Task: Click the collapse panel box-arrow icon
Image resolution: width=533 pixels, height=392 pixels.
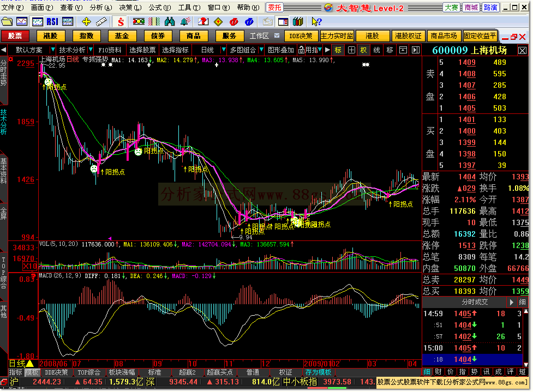Action: tap(403, 50)
